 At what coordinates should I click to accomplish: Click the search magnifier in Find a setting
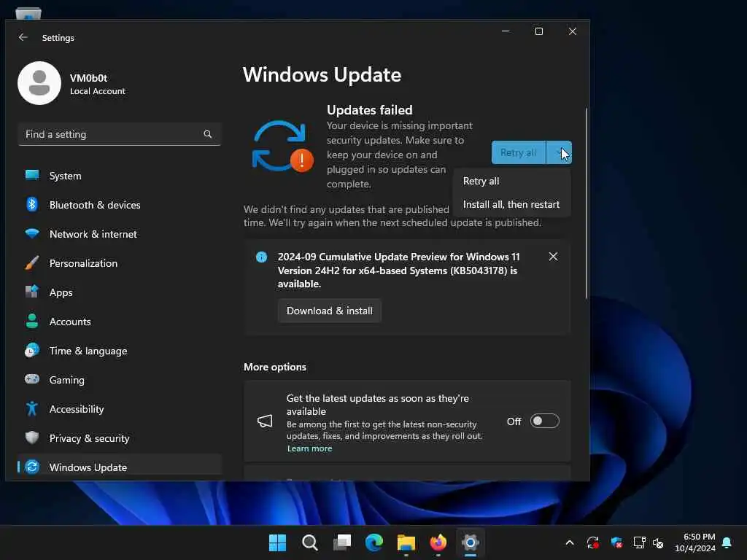coord(208,134)
